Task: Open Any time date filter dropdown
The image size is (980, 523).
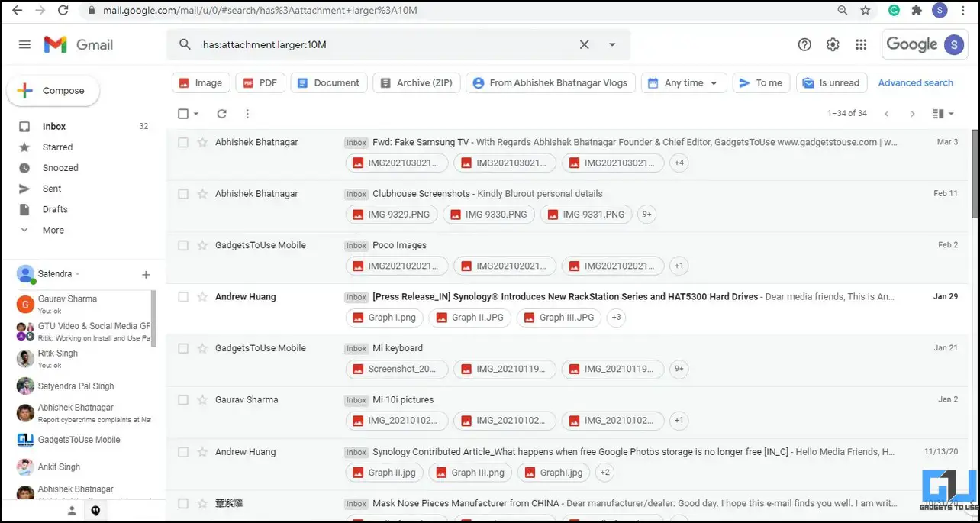Action: coord(685,83)
